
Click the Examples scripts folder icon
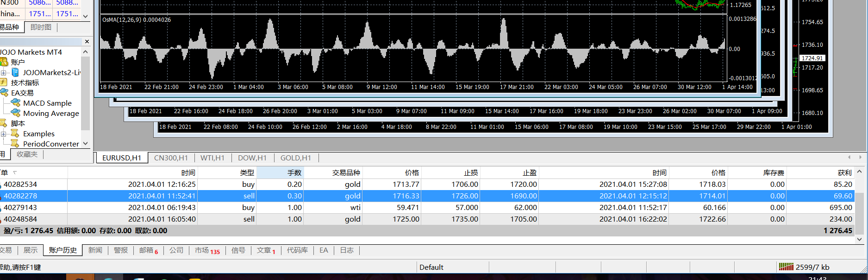tap(15, 134)
